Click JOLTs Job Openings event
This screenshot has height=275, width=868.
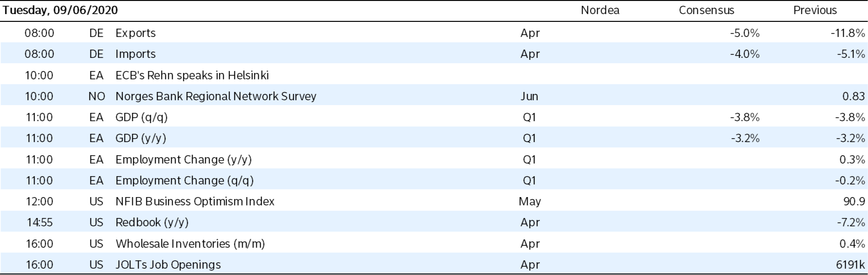pyautogui.click(x=168, y=265)
